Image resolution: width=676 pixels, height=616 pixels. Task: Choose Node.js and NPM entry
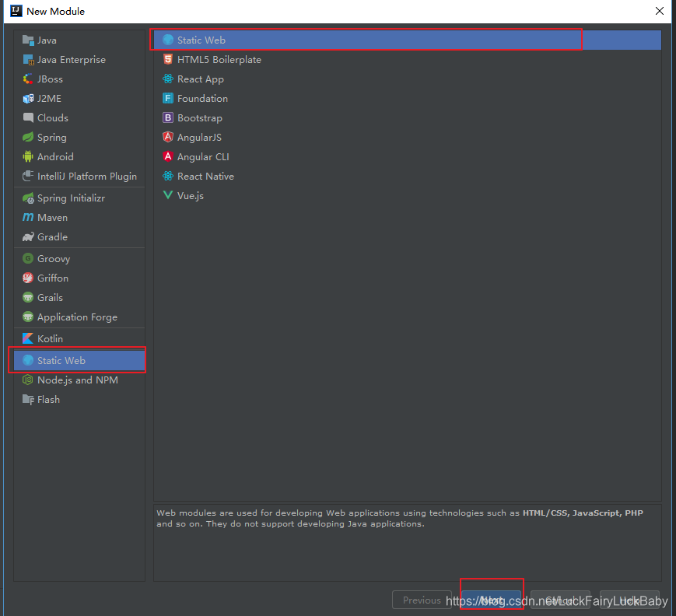click(x=79, y=380)
